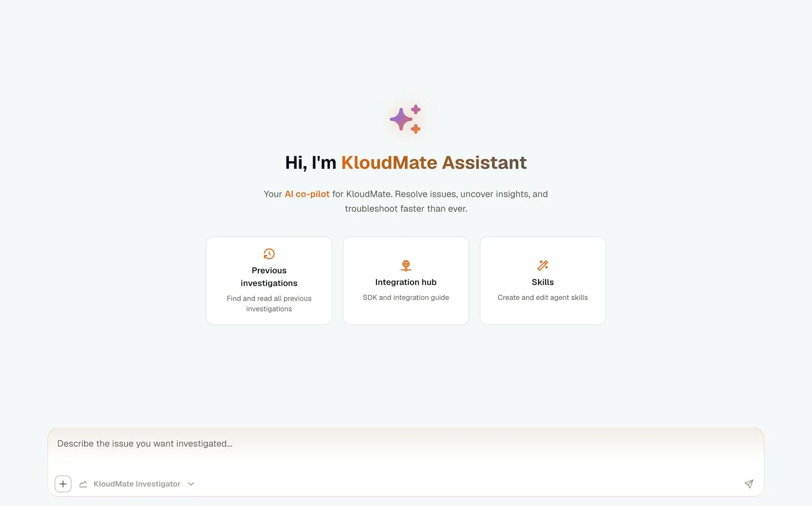Viewport: 812px width, 506px height.
Task: Click the chart icon beside KloudMate Investigator
Action: [x=83, y=484]
